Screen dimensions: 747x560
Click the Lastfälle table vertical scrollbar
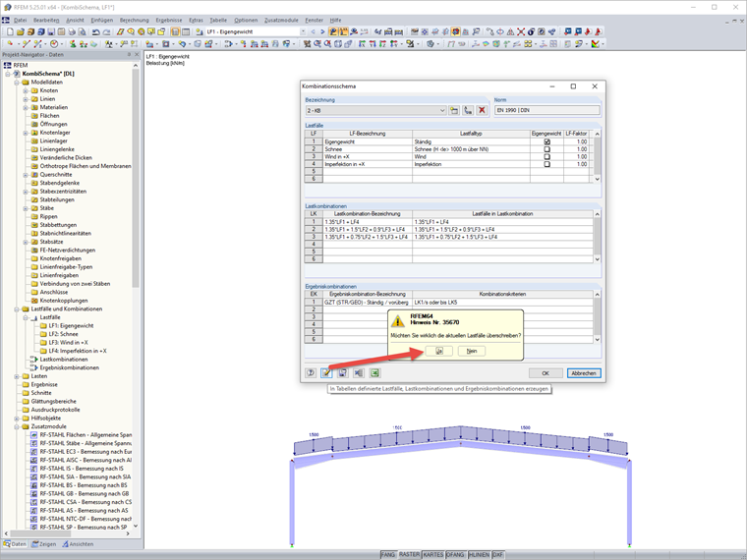tap(597, 156)
